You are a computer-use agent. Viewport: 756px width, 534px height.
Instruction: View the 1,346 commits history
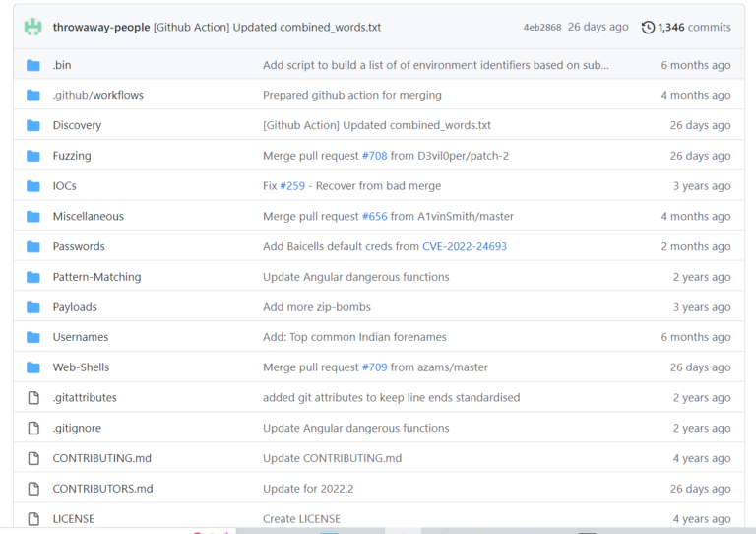pyautogui.click(x=694, y=27)
